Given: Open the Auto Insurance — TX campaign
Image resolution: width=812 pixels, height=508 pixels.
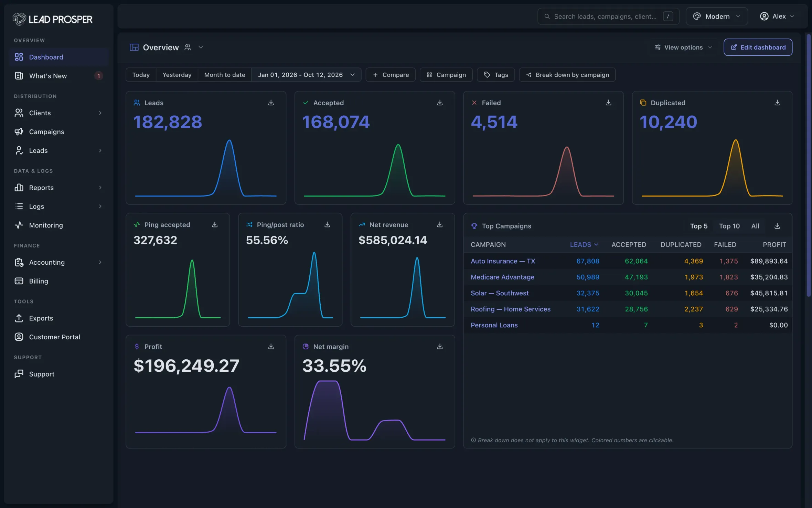Looking at the screenshot, I should coord(503,261).
